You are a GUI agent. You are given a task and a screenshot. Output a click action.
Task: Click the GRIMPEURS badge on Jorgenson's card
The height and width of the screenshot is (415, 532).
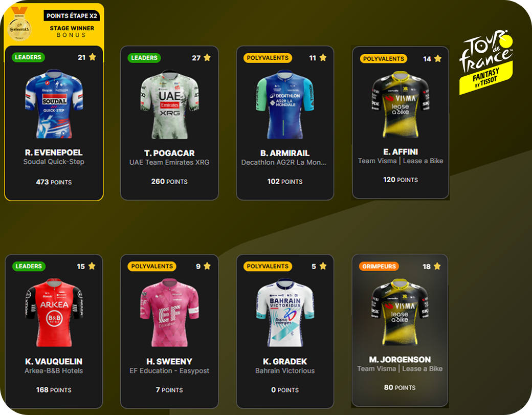(379, 267)
